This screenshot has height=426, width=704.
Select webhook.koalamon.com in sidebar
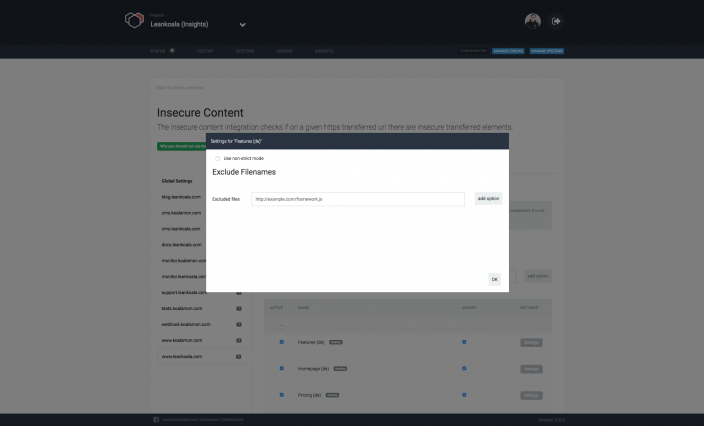(x=186, y=324)
